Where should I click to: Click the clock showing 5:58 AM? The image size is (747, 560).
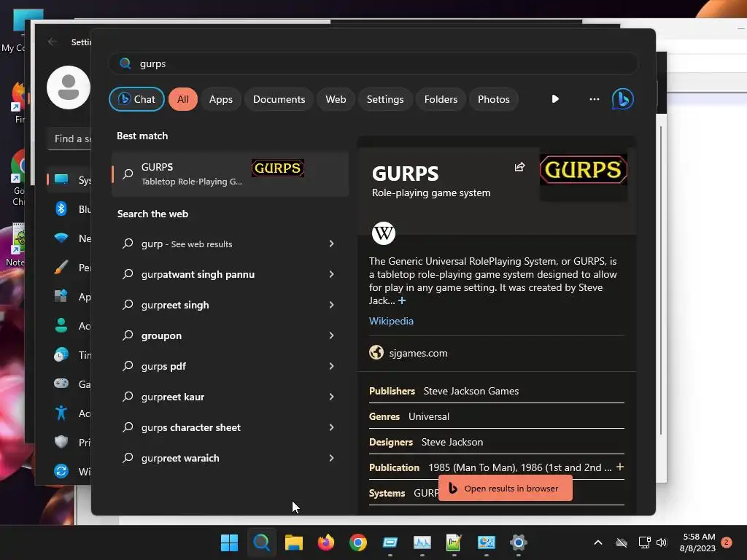(x=698, y=537)
